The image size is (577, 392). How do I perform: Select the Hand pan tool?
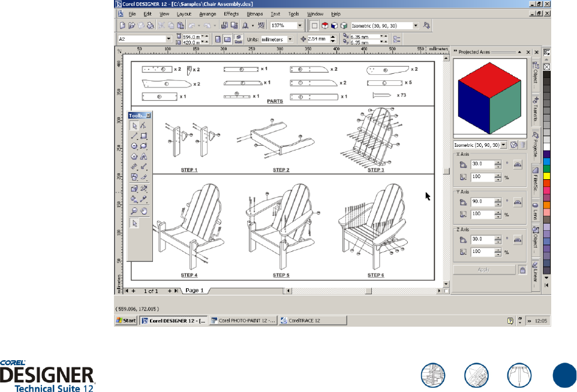pyautogui.click(x=143, y=211)
